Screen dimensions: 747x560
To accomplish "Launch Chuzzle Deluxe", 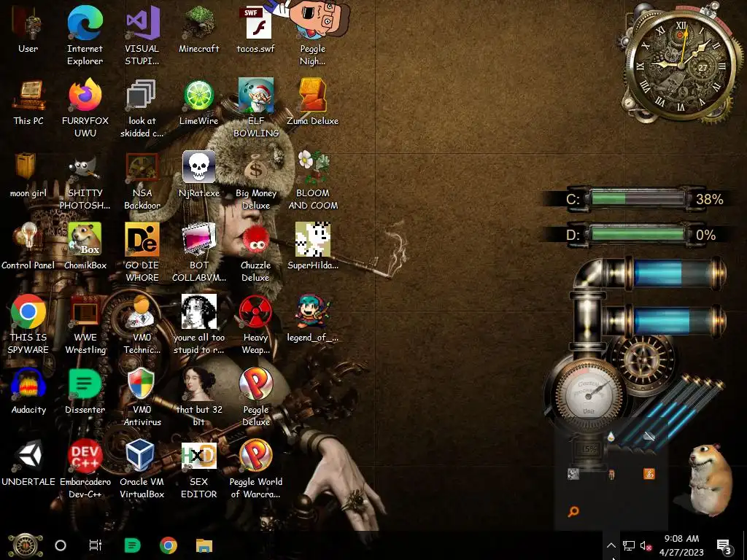I will (x=256, y=252).
